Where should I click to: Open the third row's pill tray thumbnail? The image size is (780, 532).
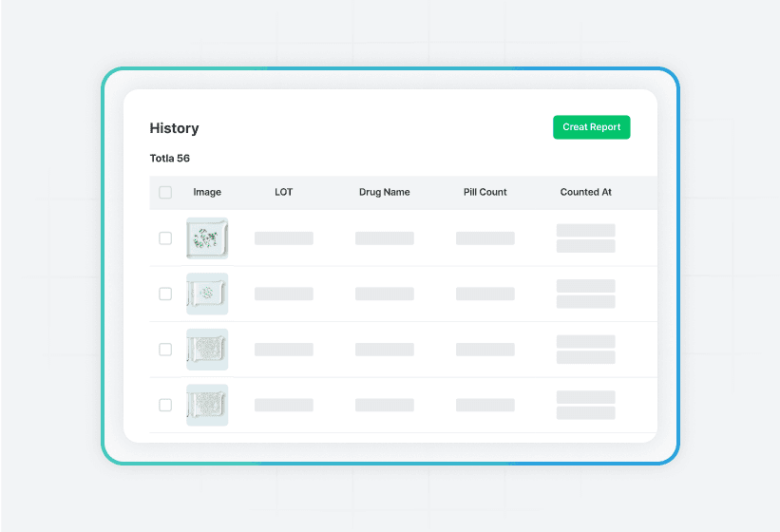pos(207,350)
